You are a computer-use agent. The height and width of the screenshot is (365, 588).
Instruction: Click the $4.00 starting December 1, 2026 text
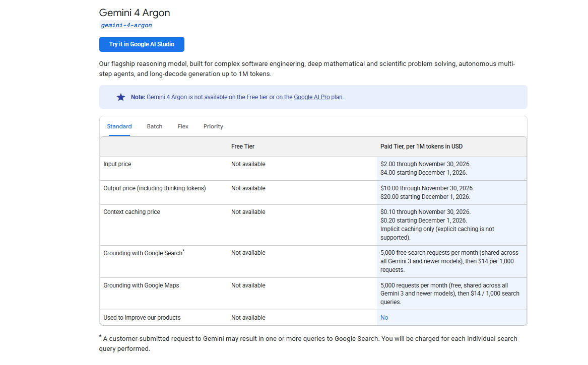click(x=424, y=173)
